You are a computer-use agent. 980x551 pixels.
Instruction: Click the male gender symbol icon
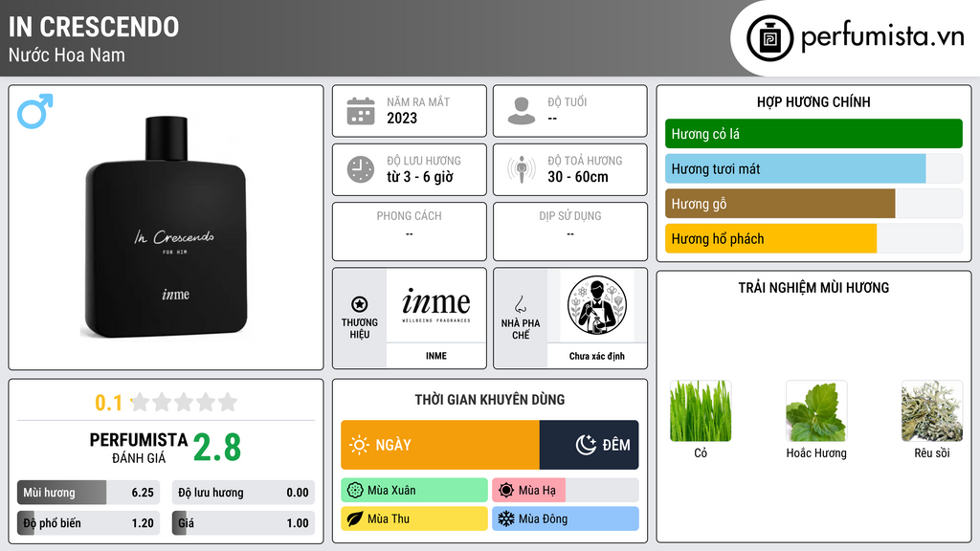[x=35, y=111]
